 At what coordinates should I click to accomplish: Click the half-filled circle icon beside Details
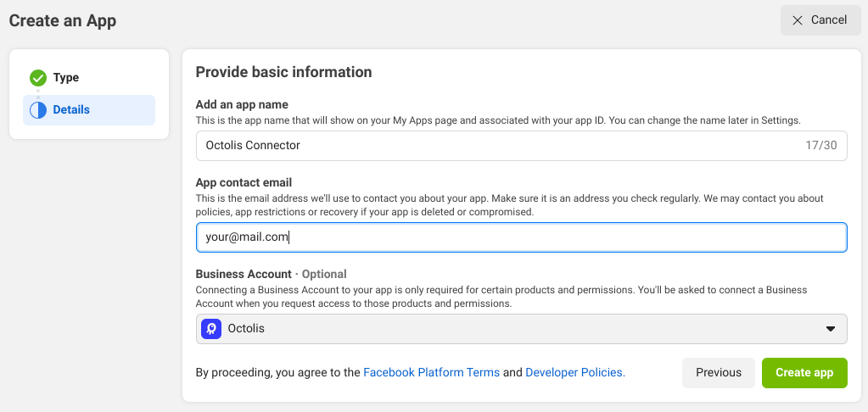coord(38,110)
